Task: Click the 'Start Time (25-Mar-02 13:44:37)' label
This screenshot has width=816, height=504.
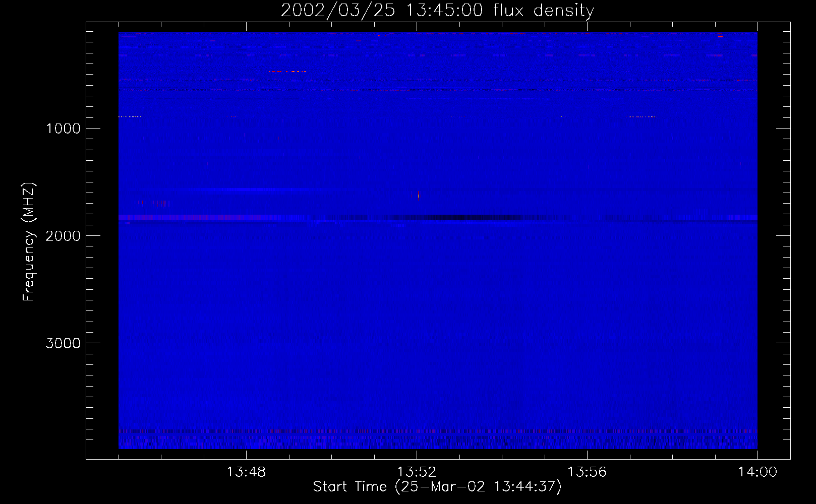Action: [x=437, y=487]
